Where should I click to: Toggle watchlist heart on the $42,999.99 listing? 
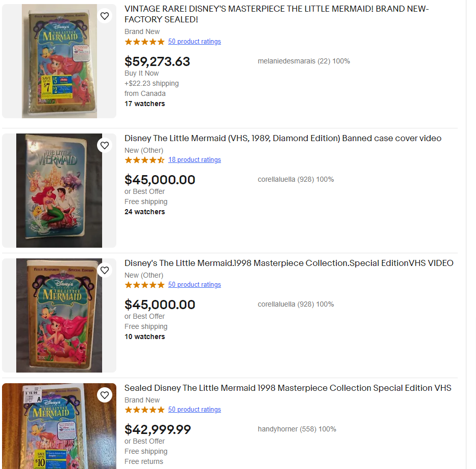(x=105, y=395)
